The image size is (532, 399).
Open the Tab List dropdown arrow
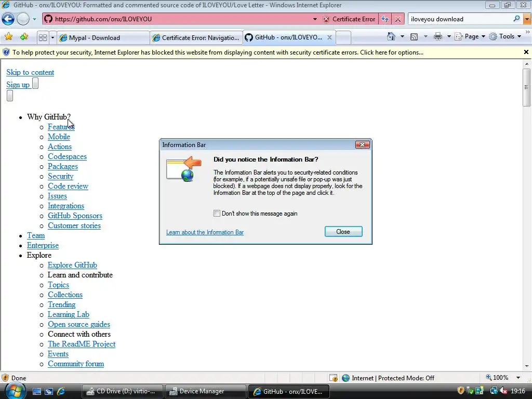pyautogui.click(x=52, y=37)
